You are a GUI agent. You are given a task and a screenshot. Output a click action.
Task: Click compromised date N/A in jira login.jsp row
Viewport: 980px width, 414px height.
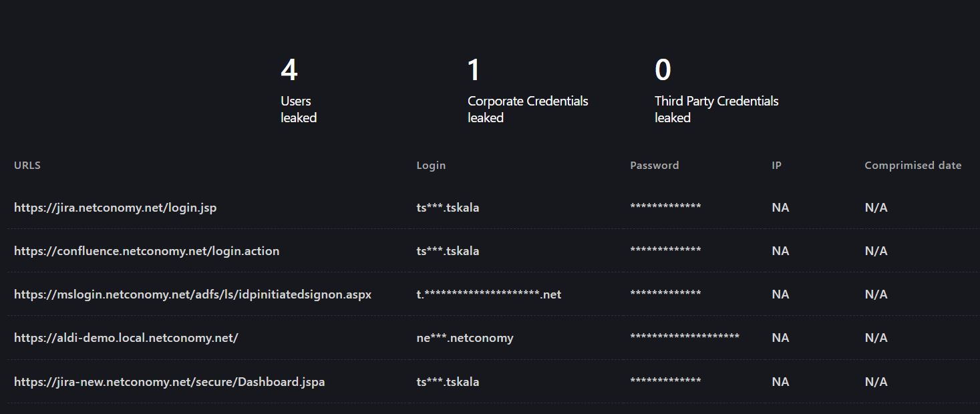[876, 208]
